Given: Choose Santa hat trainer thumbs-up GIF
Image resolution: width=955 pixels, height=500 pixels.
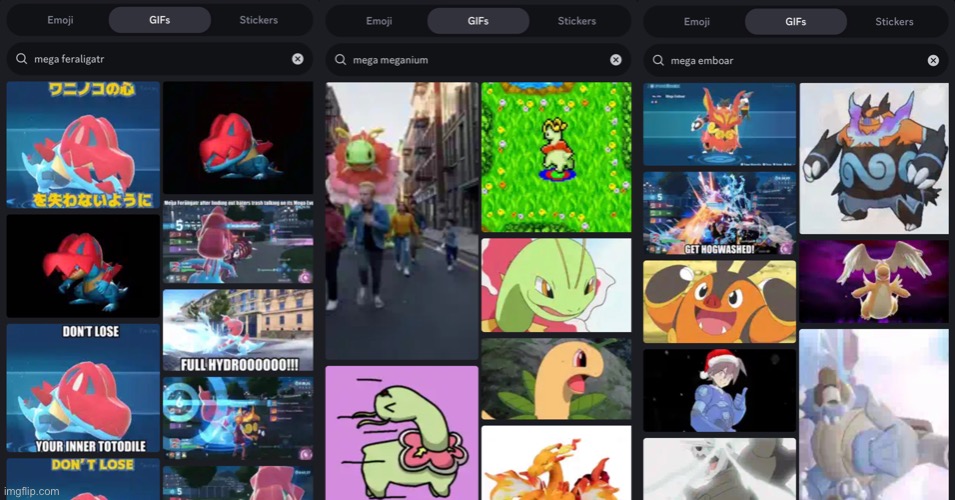Looking at the screenshot, I should point(719,390).
